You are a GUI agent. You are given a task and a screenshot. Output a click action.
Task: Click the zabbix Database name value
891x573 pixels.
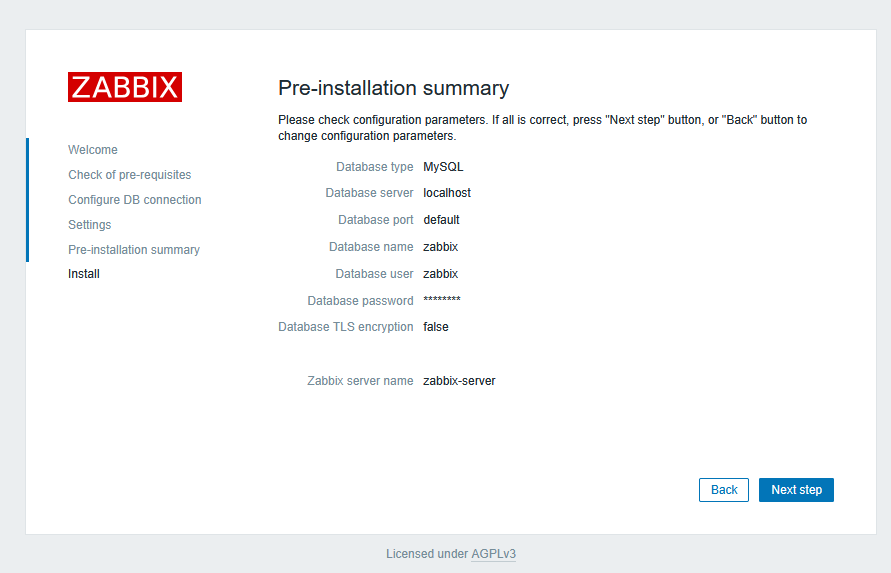(440, 247)
